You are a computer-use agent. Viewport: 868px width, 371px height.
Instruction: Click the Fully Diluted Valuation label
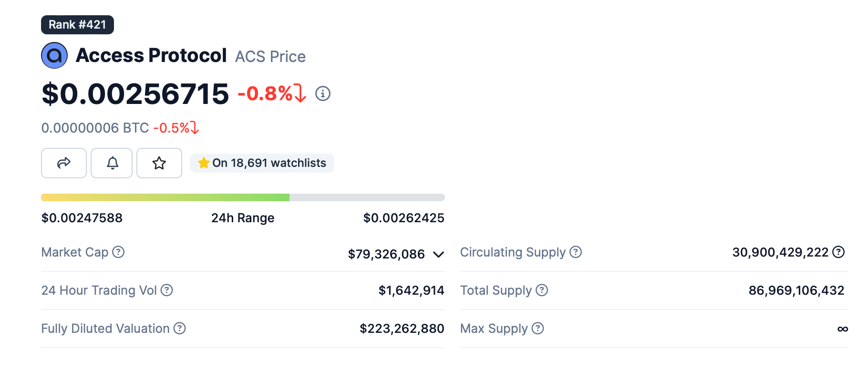[x=105, y=328]
